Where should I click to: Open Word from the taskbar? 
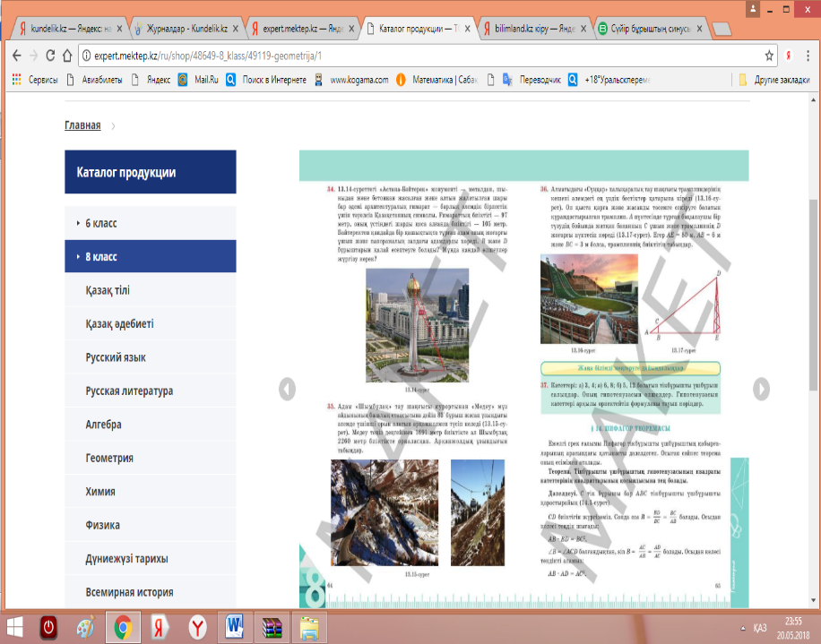click(x=235, y=627)
